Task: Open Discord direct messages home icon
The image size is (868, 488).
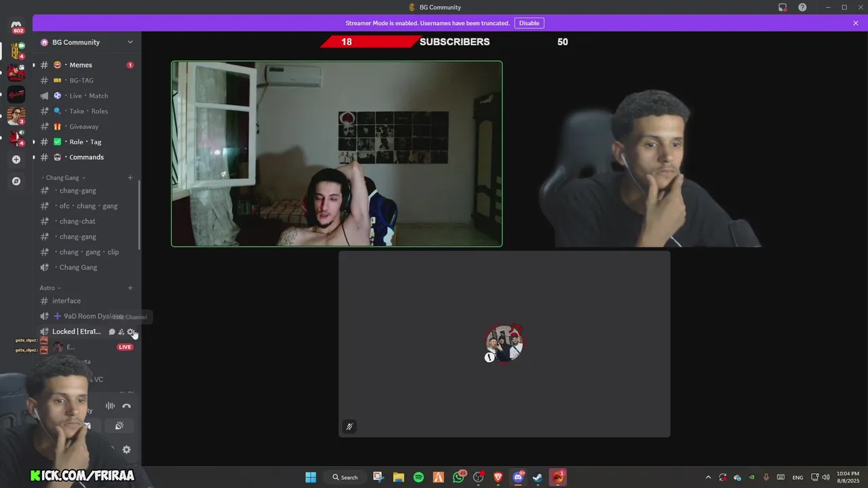Action: pos(16,26)
